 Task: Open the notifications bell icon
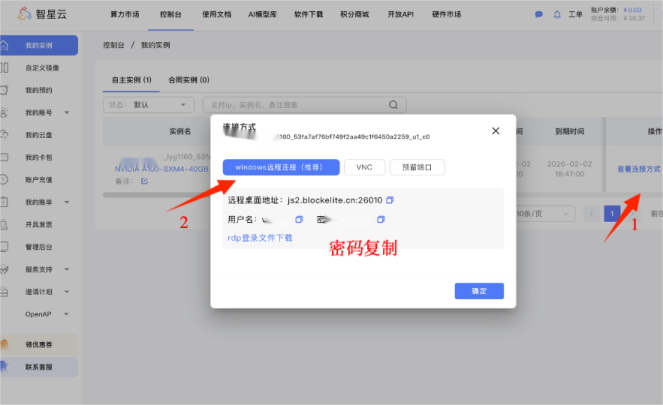[557, 14]
